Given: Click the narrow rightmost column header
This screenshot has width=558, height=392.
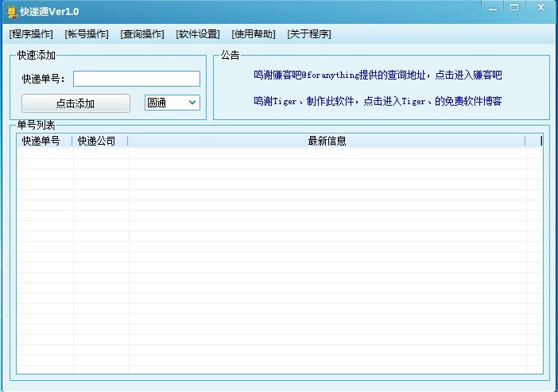Looking at the screenshot, I should pyautogui.click(x=533, y=142).
